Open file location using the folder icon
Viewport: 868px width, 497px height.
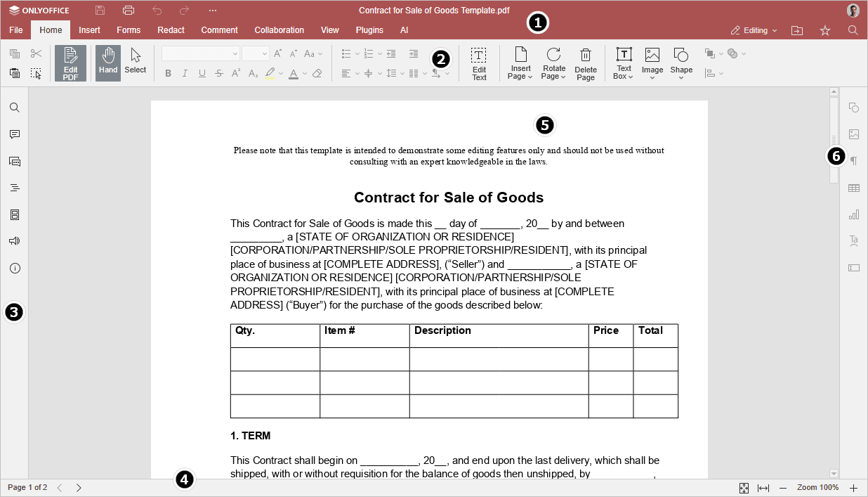(797, 30)
